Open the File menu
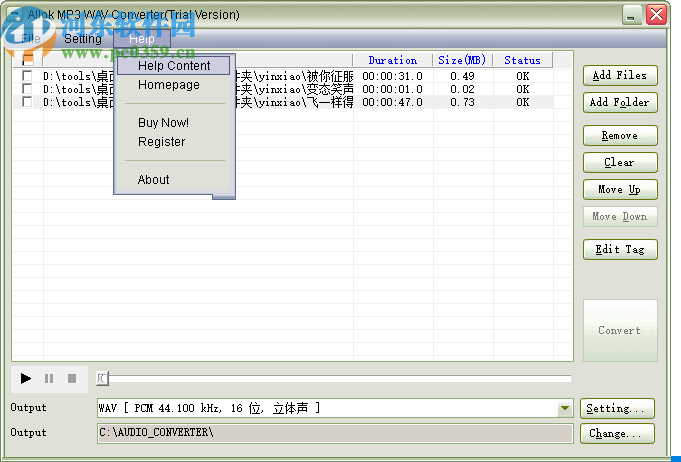This screenshot has width=681, height=462. (x=31, y=39)
